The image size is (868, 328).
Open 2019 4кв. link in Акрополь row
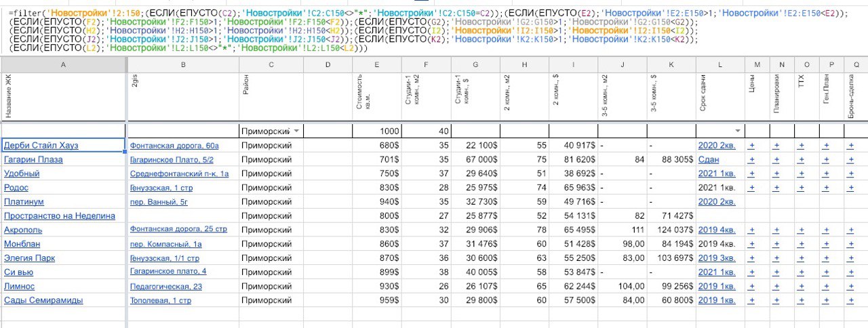pyautogui.click(x=717, y=230)
